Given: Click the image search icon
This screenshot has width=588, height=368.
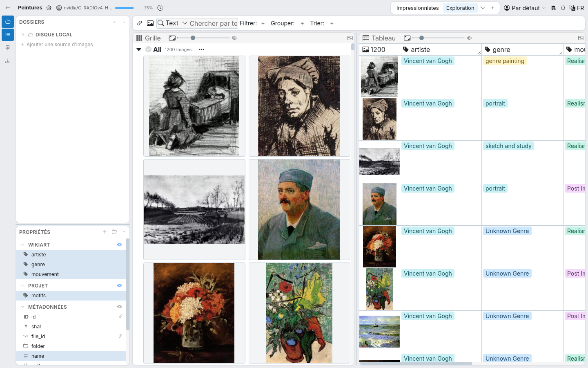Looking at the screenshot, I should point(150,23).
